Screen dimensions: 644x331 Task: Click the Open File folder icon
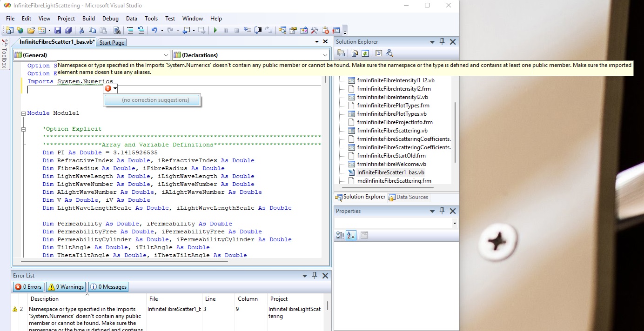coord(31,30)
